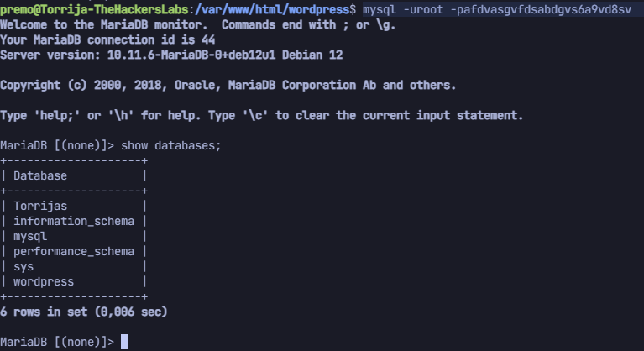This screenshot has width=644, height=351.
Task: Click the Database column header
Action: pos(40,175)
